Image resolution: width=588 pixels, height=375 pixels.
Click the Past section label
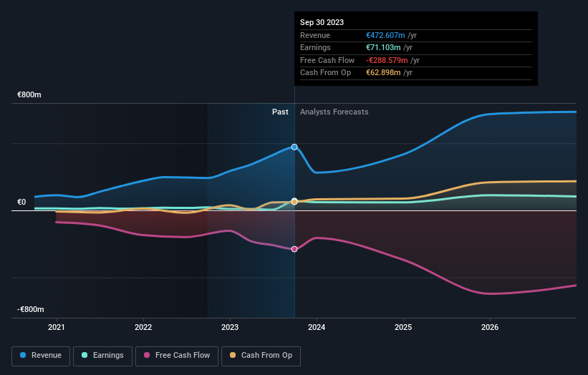(x=280, y=112)
